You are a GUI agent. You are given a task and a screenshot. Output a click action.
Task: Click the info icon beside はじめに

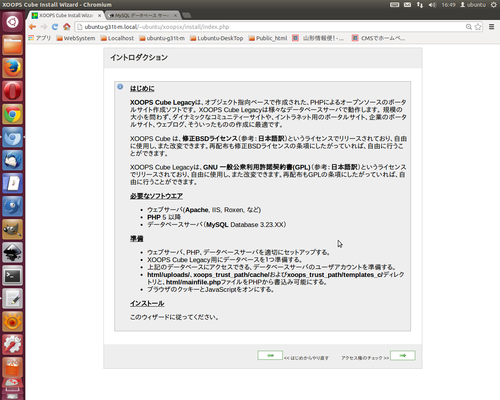pyautogui.click(x=120, y=87)
